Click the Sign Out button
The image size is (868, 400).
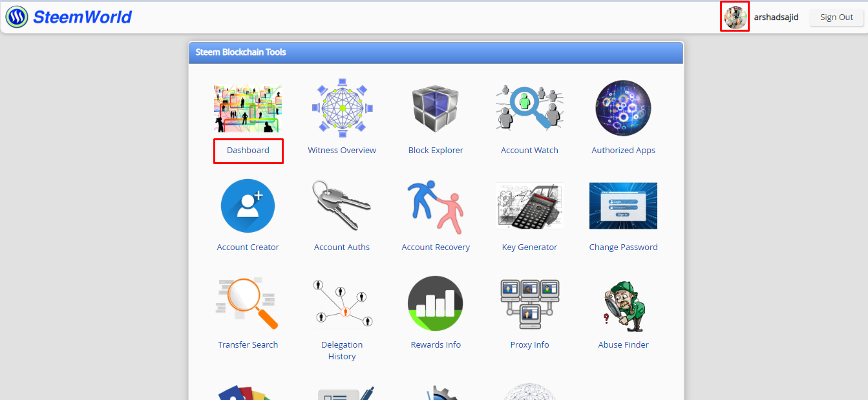point(836,17)
